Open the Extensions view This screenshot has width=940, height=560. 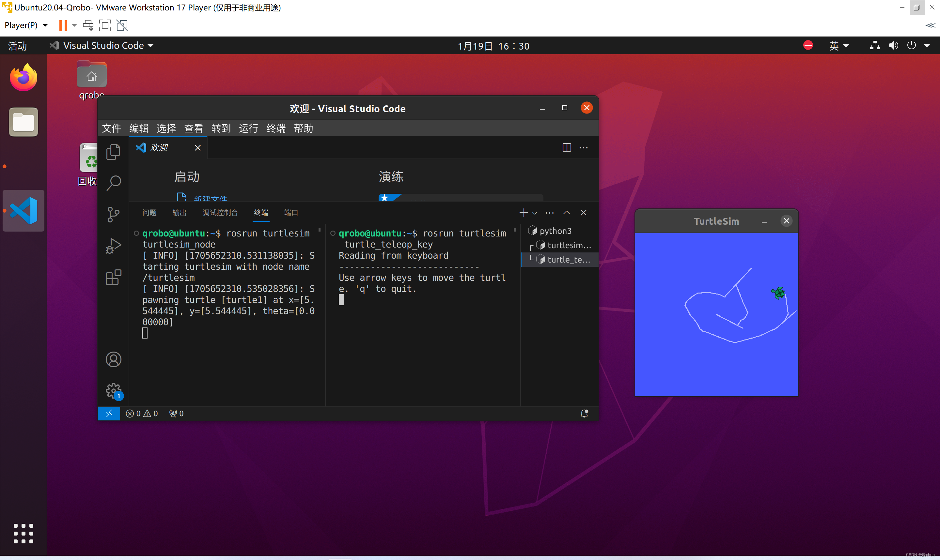(x=113, y=278)
